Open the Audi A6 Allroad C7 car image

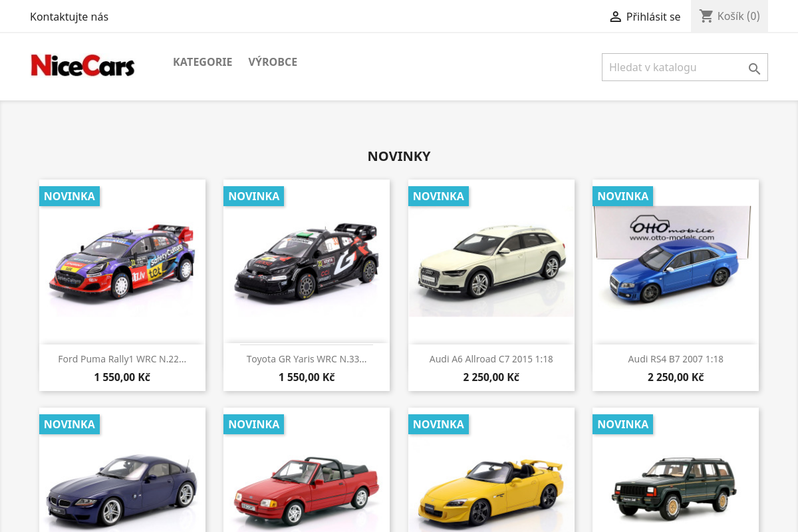coord(491,261)
